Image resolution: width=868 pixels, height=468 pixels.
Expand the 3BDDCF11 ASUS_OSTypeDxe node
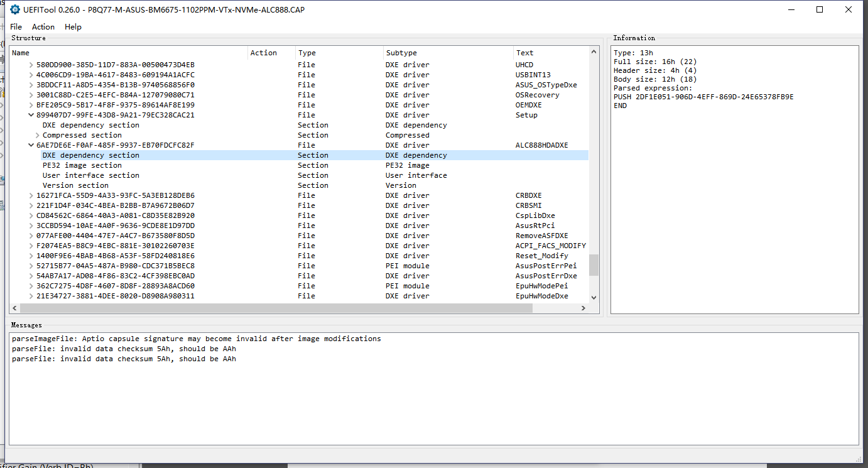(31, 85)
